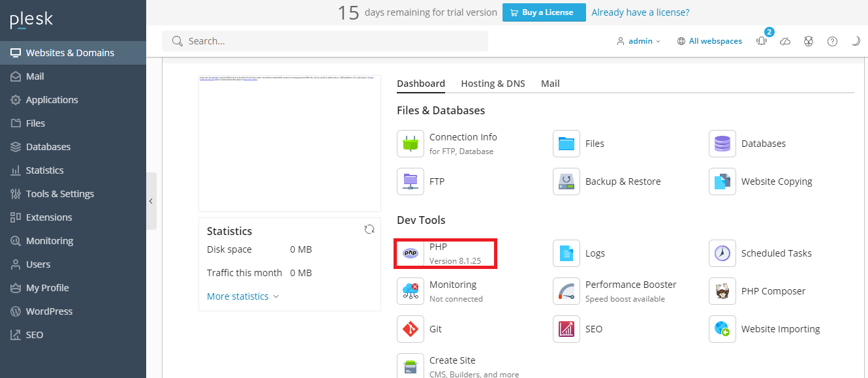Open the PHP Composer icon
The width and height of the screenshot is (868, 378).
point(722,291)
